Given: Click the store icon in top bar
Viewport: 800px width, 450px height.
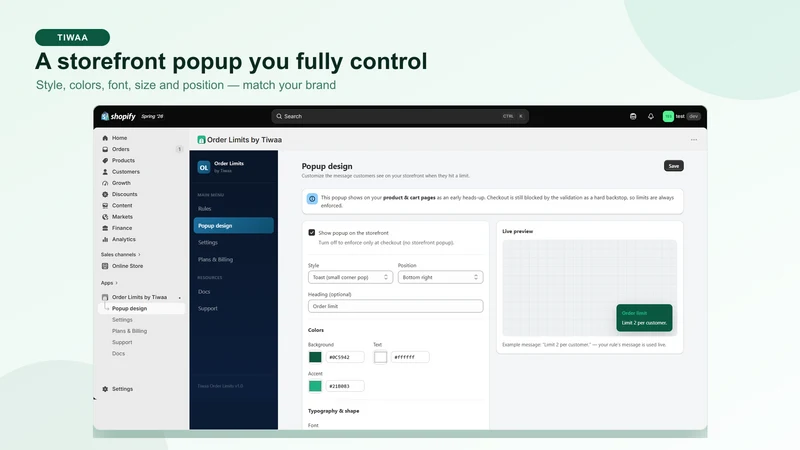Looking at the screenshot, I should [633, 116].
